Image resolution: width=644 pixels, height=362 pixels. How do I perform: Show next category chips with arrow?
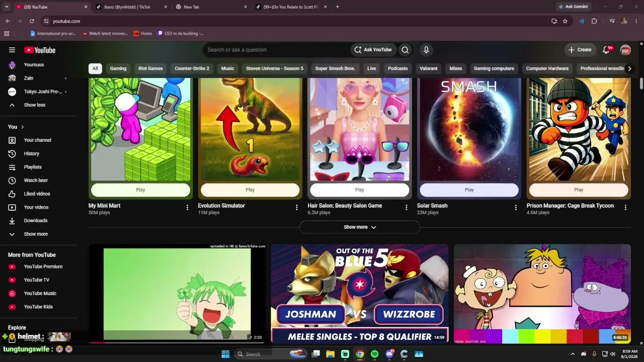pos(629,68)
